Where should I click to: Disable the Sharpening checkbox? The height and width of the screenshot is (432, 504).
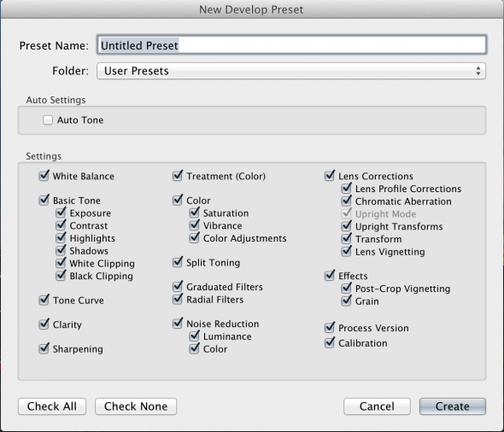(x=44, y=348)
